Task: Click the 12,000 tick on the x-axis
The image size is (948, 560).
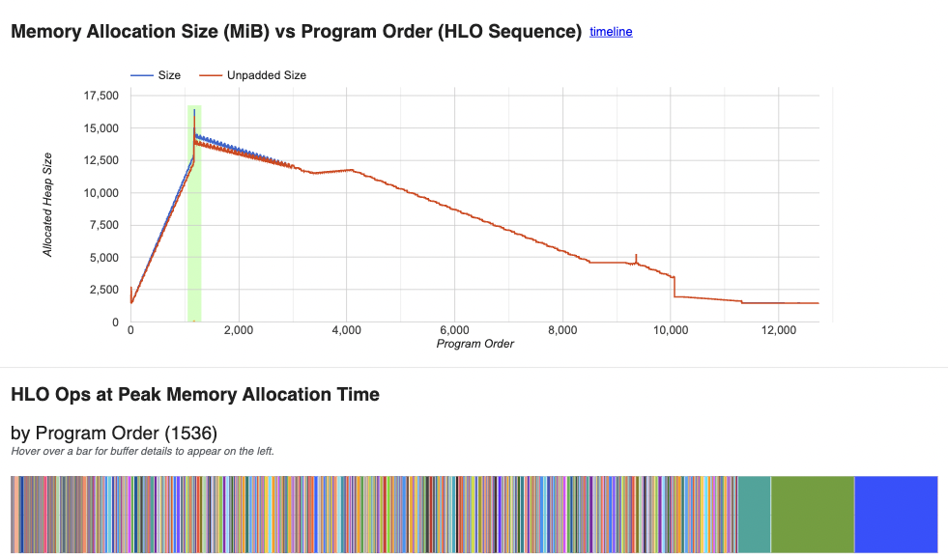Action: click(780, 330)
